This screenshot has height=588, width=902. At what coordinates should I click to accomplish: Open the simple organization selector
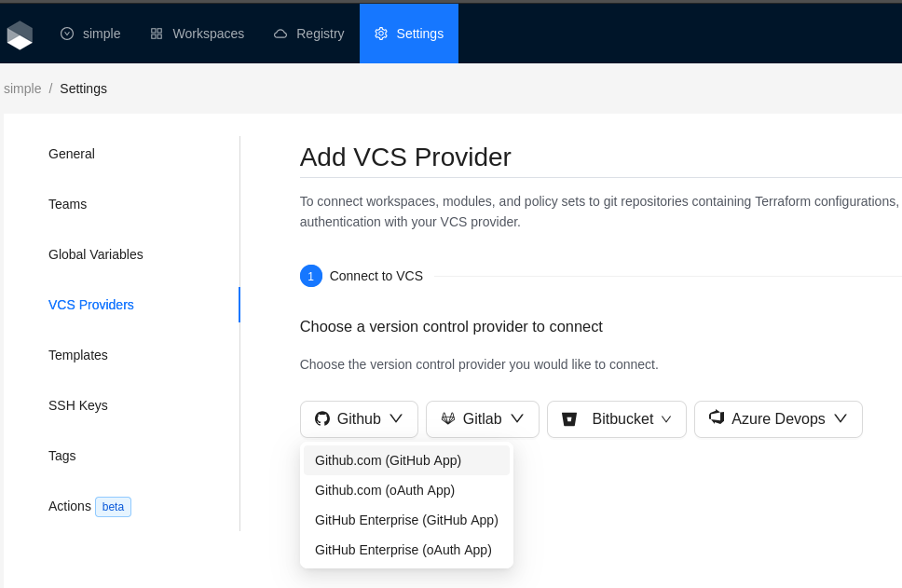90,34
